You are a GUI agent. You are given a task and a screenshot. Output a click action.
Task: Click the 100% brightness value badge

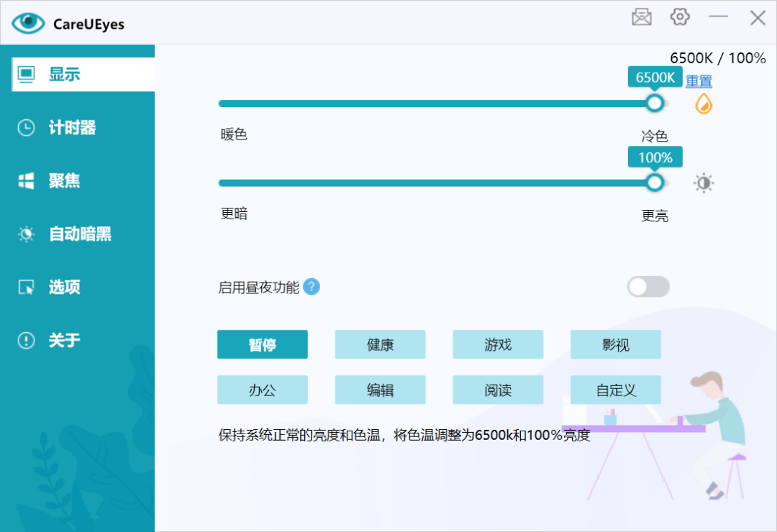(x=654, y=157)
